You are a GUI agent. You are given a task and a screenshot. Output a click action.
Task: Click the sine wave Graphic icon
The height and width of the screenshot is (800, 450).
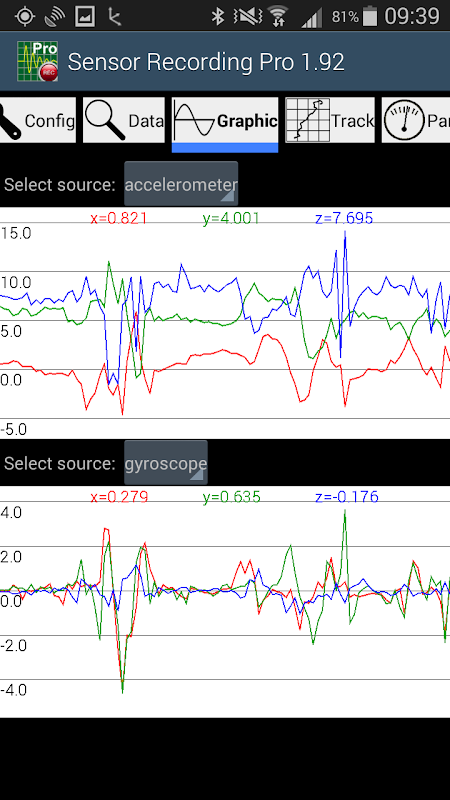pos(194,120)
